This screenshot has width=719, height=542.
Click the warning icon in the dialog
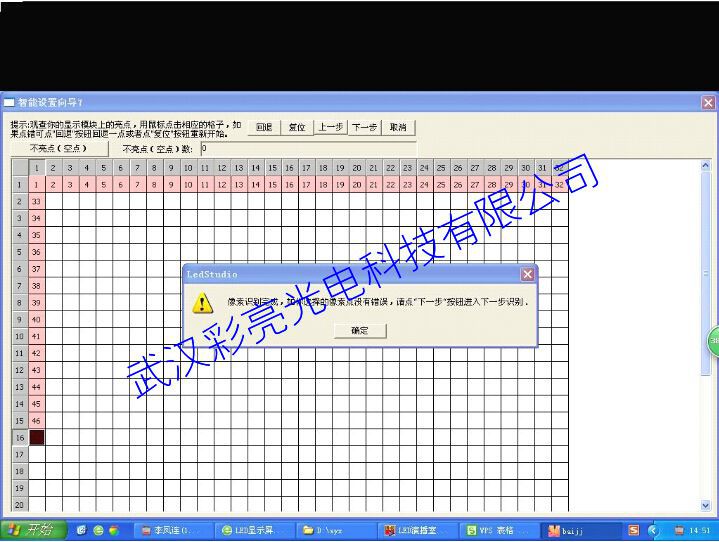coord(203,303)
